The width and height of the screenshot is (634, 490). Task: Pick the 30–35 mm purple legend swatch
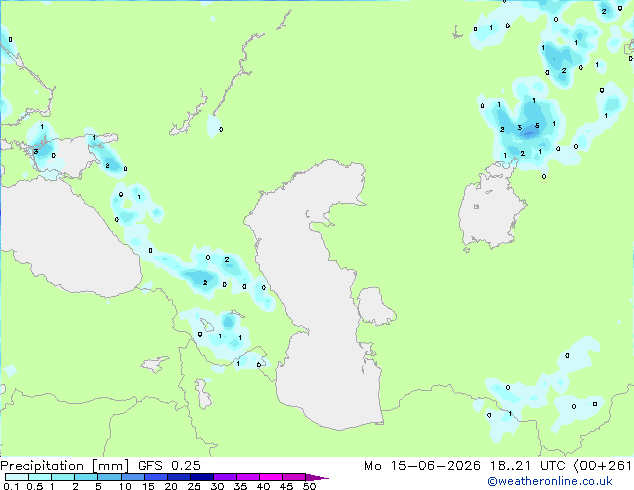tap(225, 477)
